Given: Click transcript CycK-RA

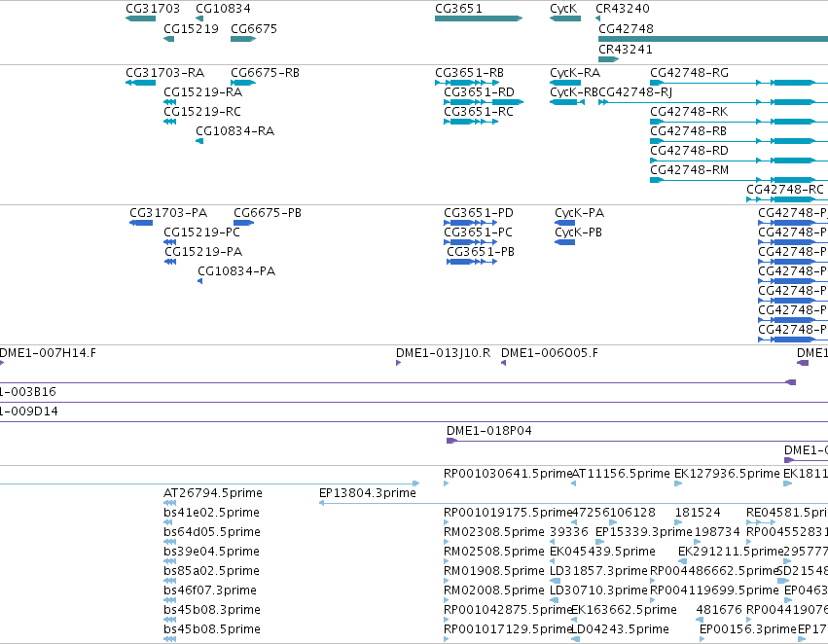Looking at the screenshot, I should pyautogui.click(x=575, y=73).
